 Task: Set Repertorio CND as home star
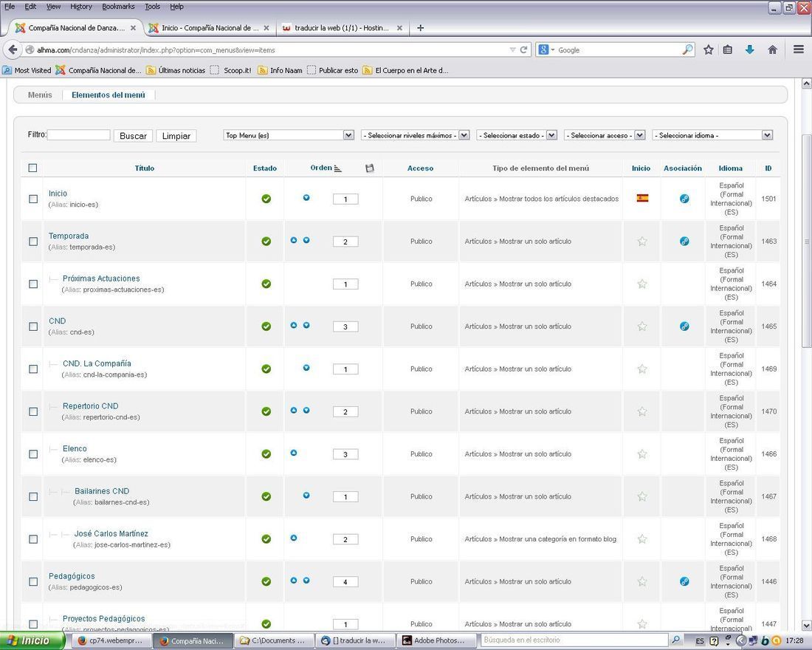(642, 411)
